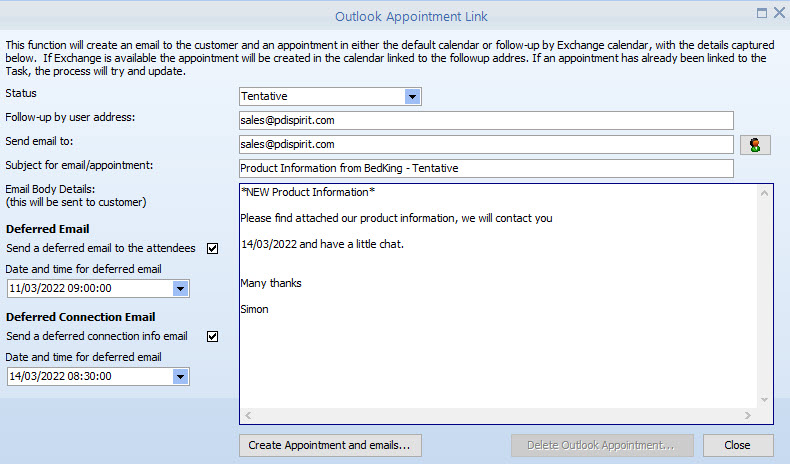
Task: Click the '14/03/2022 and have a little chat.' line
Action: [322, 244]
